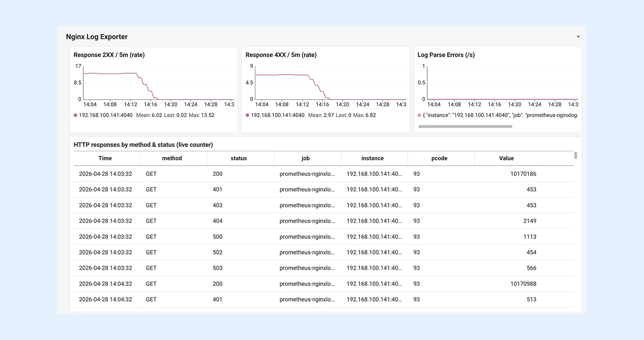Click status 500 cell in the table
The width and height of the screenshot is (644, 340).
pos(217,237)
